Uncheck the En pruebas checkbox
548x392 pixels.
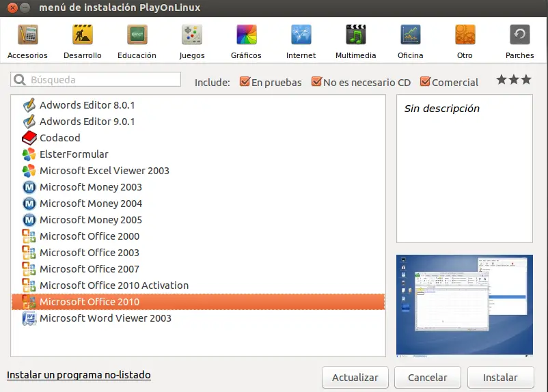coord(245,82)
